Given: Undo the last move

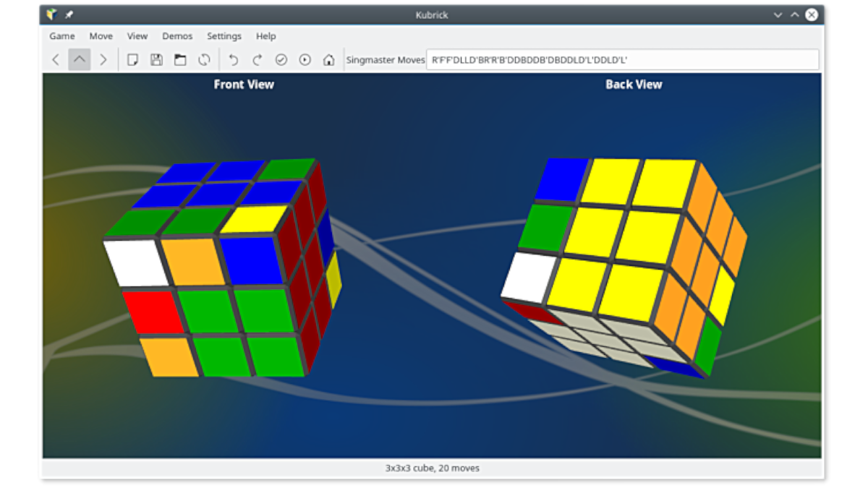Looking at the screenshot, I should click(x=233, y=59).
